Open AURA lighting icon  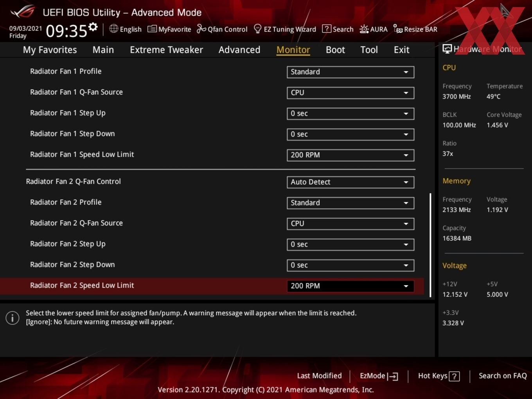coord(364,29)
